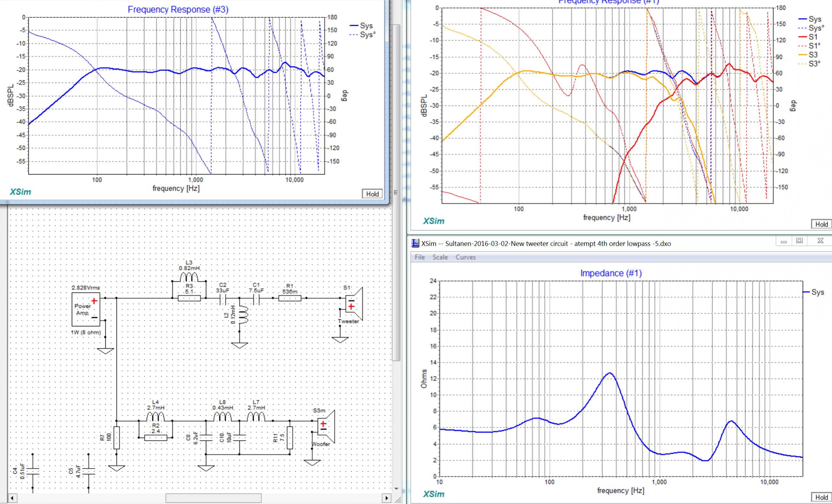Viewport: 832px width, 504px height.
Task: Select the Woofer speaker icon
Action: click(326, 426)
